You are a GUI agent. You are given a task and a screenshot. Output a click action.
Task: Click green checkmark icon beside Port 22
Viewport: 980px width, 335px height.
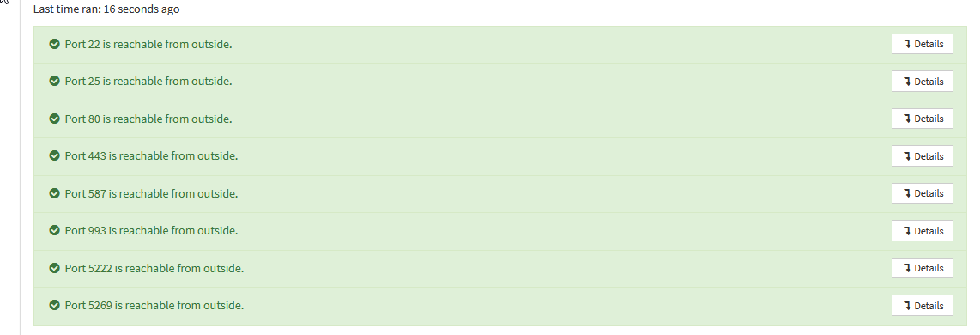pos(54,44)
